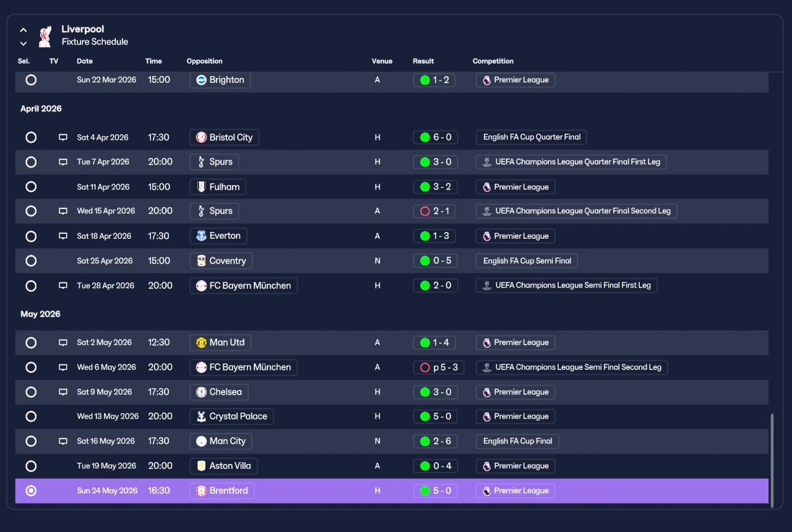The image size is (792, 532).
Task: Sort by the Venue column header
Action: 382,61
